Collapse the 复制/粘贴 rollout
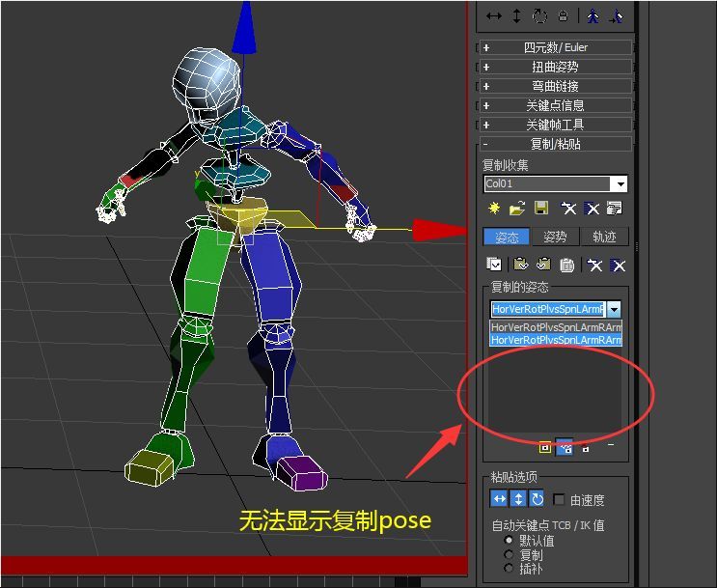This screenshot has width=717, height=588. pyautogui.click(x=555, y=144)
